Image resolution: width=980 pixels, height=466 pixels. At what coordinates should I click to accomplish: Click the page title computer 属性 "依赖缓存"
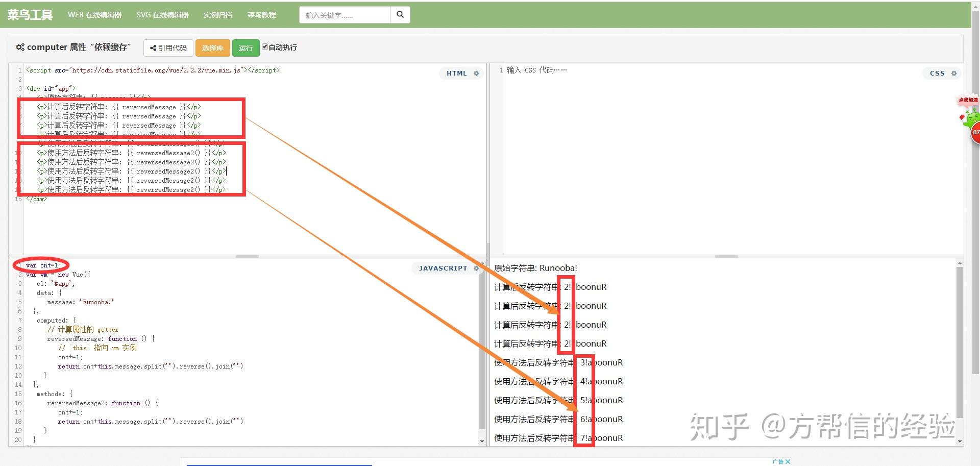tap(79, 47)
